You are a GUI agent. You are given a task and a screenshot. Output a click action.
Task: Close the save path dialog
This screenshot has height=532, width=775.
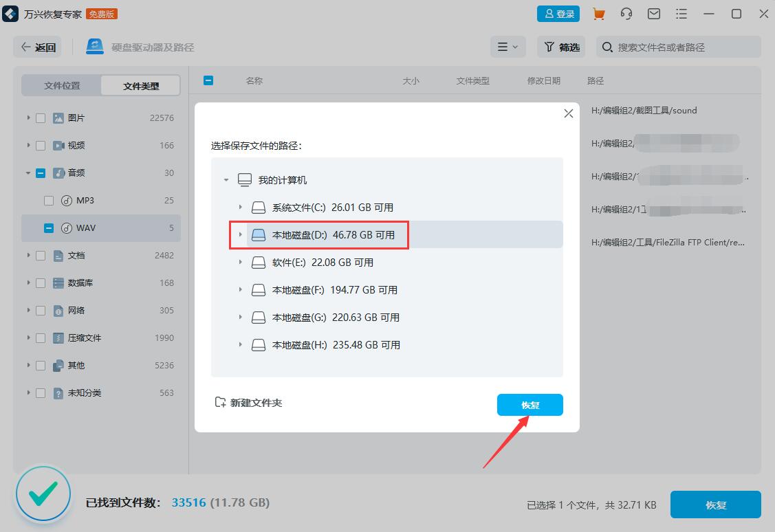pyautogui.click(x=569, y=113)
